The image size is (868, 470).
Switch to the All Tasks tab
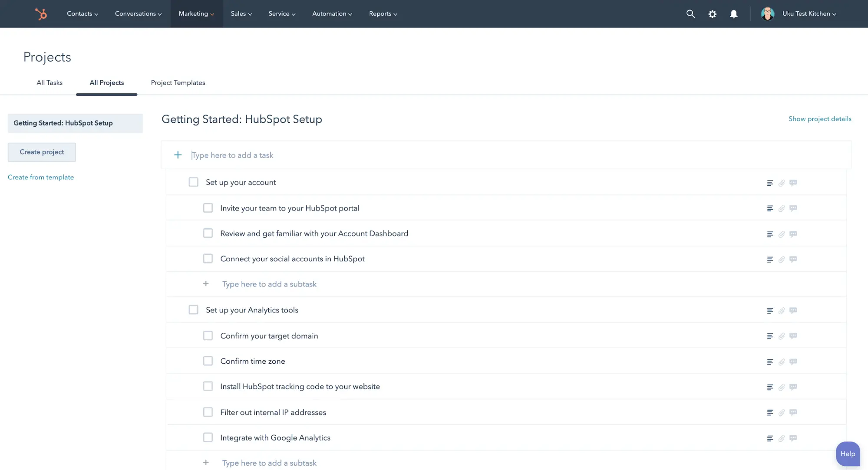[x=49, y=82]
